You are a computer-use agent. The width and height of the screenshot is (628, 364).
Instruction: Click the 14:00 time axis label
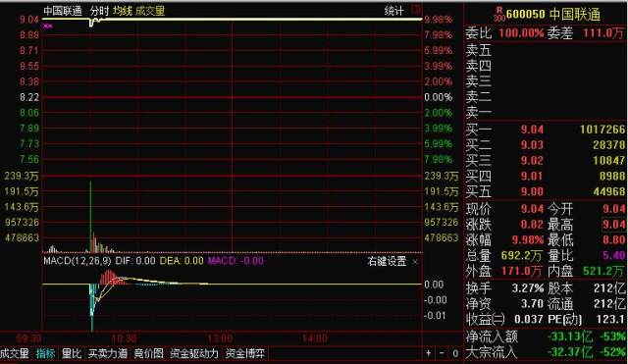pos(315,338)
